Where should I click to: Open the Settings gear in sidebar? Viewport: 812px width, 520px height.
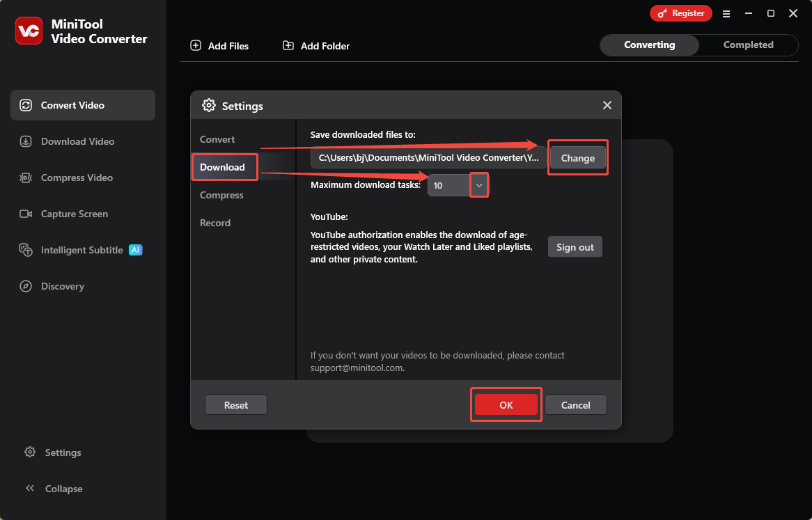pos(30,452)
